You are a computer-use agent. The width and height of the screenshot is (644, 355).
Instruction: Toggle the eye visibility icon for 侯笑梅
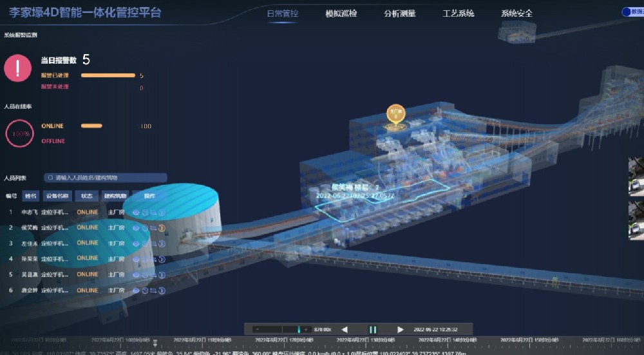tap(136, 227)
